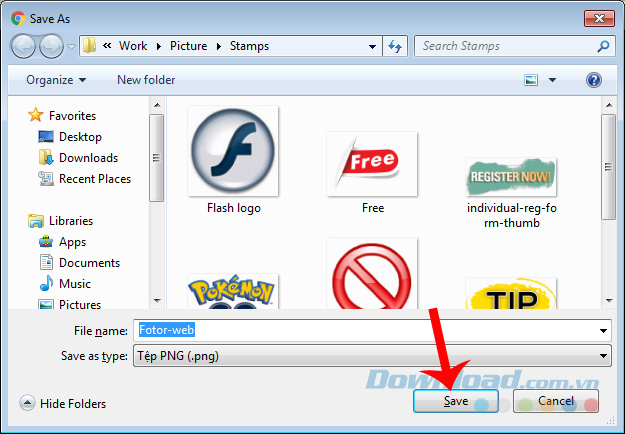Expand the arrow after Work breadcrumb
This screenshot has height=434, width=625.
pos(159,46)
